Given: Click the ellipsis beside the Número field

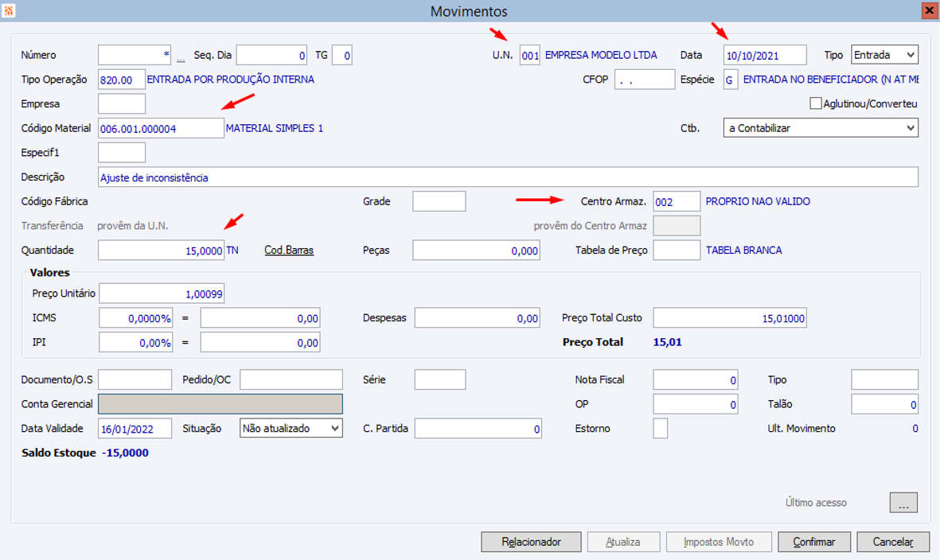Looking at the screenshot, I should (181, 58).
